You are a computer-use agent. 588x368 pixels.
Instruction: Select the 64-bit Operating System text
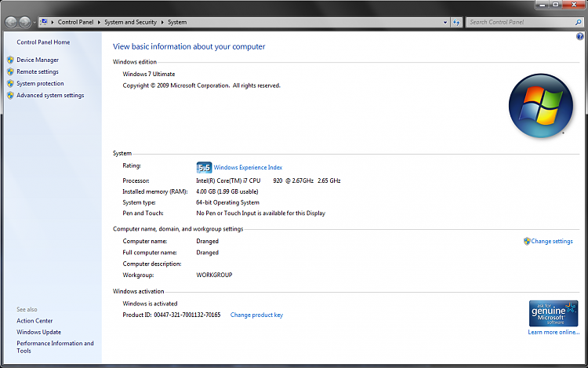tap(227, 202)
